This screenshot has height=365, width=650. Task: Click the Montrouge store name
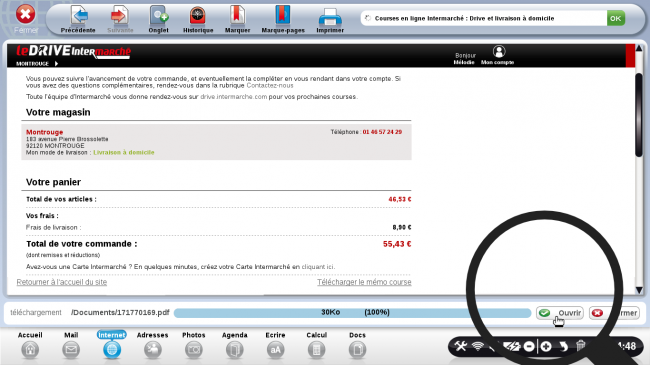coord(44,132)
